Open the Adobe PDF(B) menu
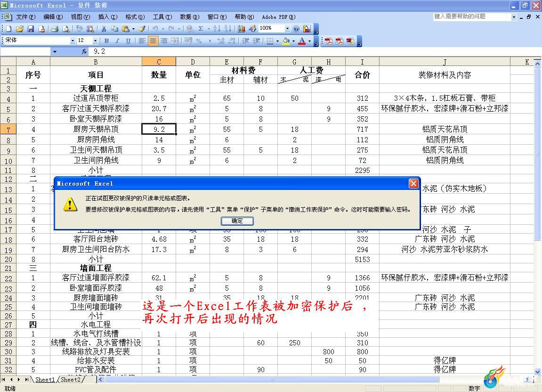542x392 pixels. [279, 17]
